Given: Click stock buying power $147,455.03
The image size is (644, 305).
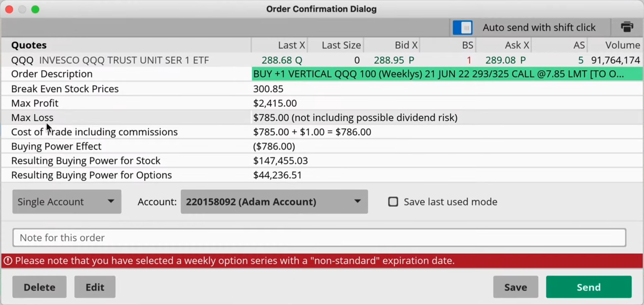Looking at the screenshot, I should pos(280,161).
